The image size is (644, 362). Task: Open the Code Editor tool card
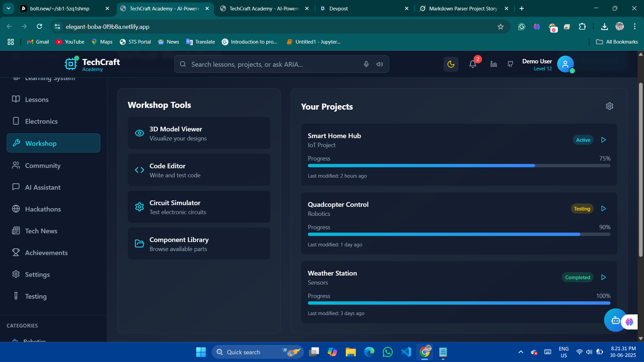pyautogui.click(x=199, y=170)
